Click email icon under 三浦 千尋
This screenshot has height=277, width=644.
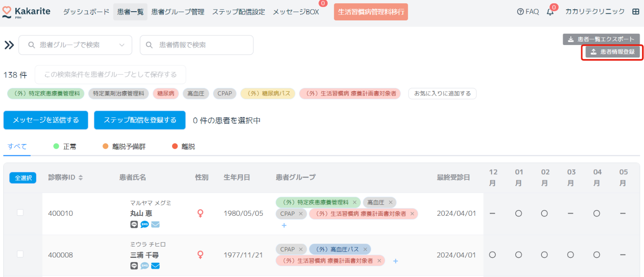[155, 266]
